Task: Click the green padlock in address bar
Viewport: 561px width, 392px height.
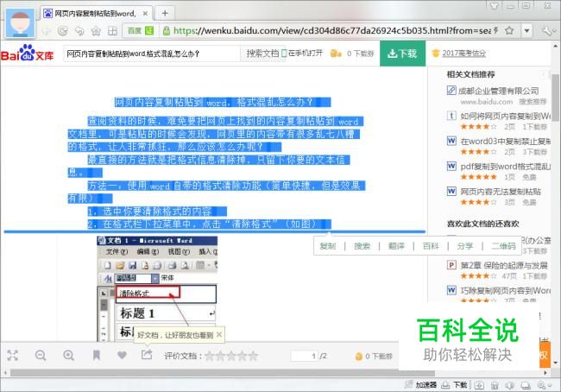Action: 166,31
